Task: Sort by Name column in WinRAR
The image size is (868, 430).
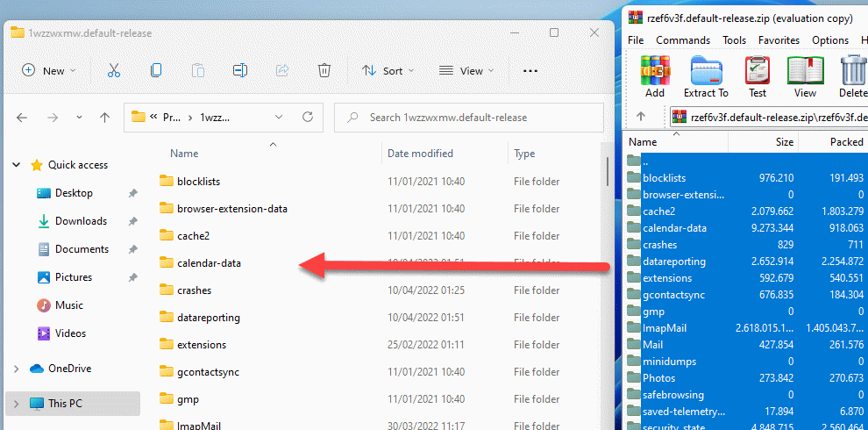Action: click(643, 142)
